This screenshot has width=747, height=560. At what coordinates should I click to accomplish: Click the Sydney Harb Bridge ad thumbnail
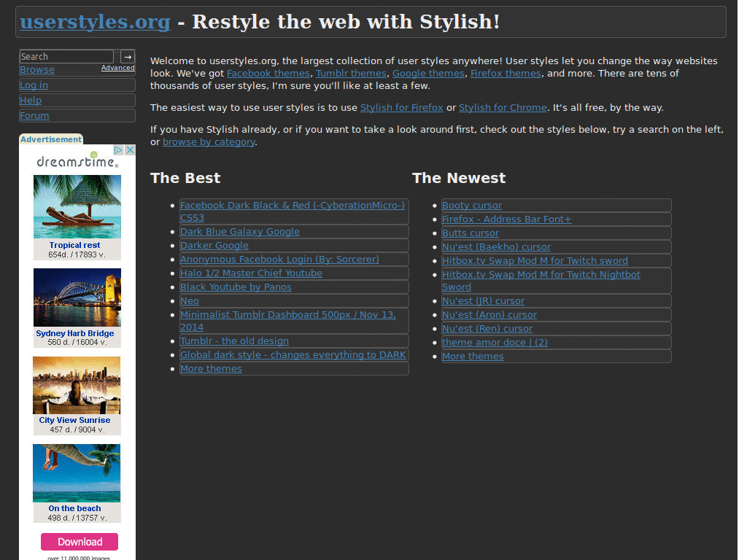tap(77, 297)
